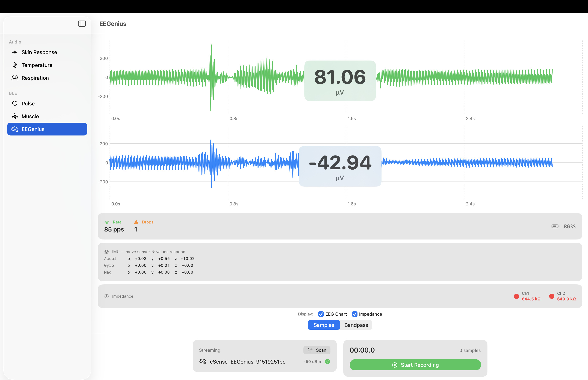
Task: Click the Accel y +0.55 value
Action: pos(164,259)
